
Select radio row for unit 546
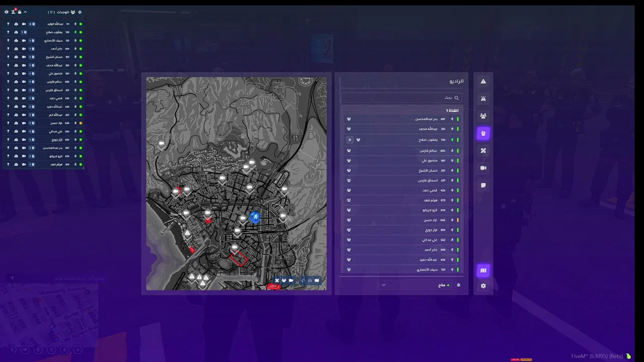click(403, 220)
